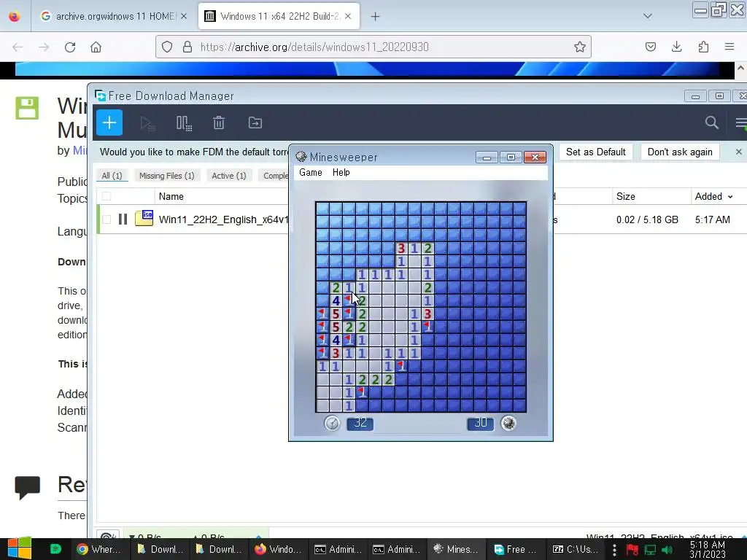Click the Windows Start button
The image size is (747, 560).
(20, 549)
